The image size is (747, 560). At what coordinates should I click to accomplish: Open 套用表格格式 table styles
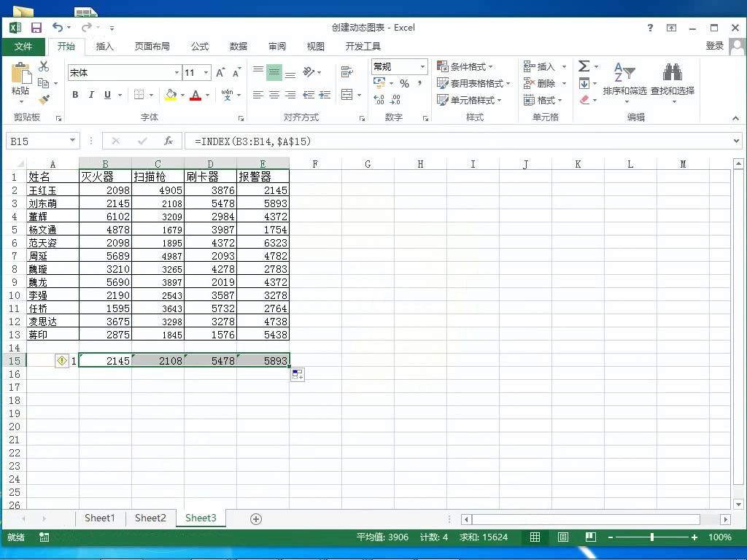tap(473, 84)
